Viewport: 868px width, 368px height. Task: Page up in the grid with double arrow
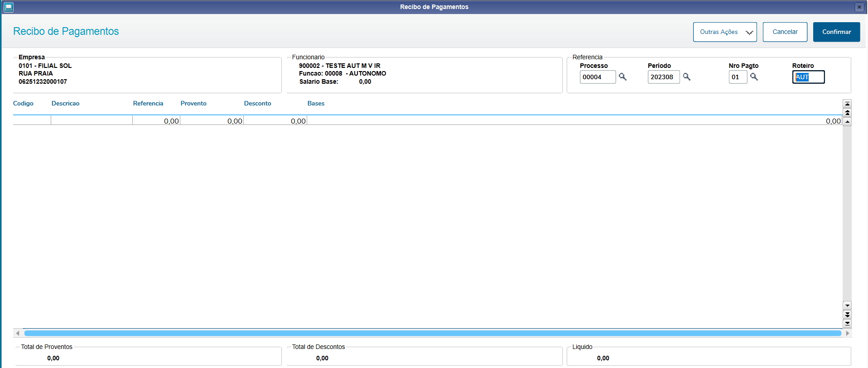(x=847, y=112)
